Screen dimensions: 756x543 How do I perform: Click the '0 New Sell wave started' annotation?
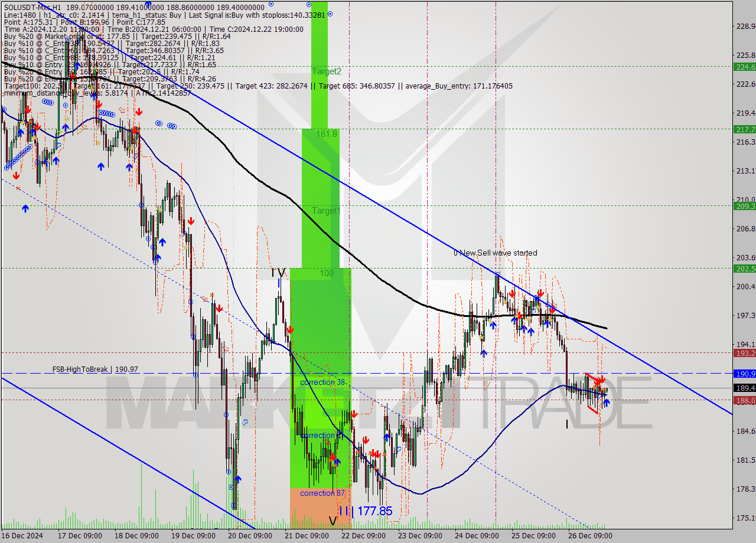496,253
